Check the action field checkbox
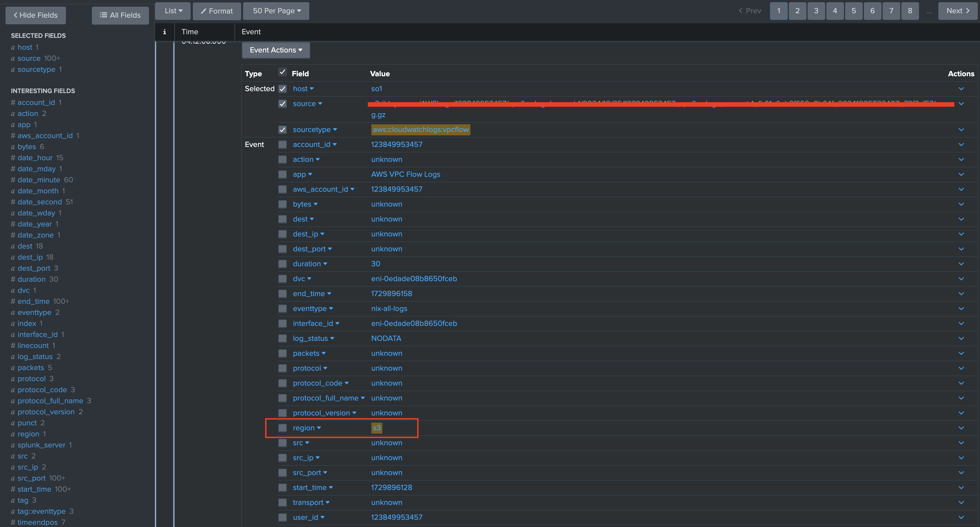The image size is (980, 527). 283,159
